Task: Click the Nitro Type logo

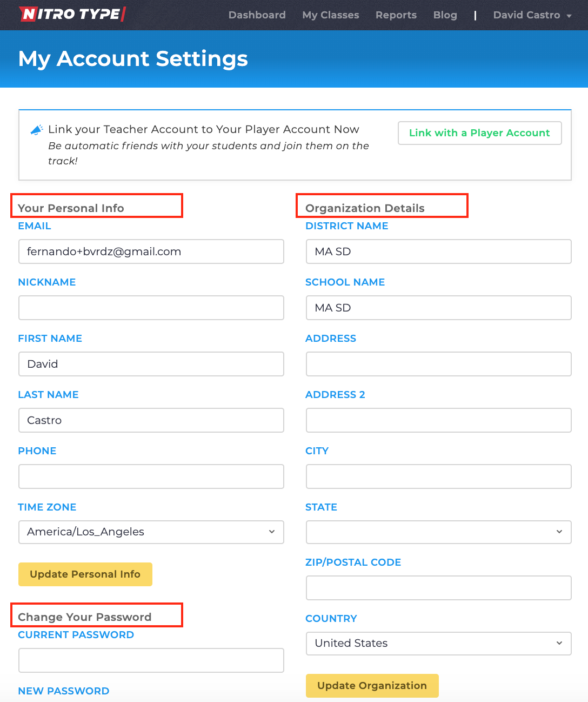Action: coord(72,15)
